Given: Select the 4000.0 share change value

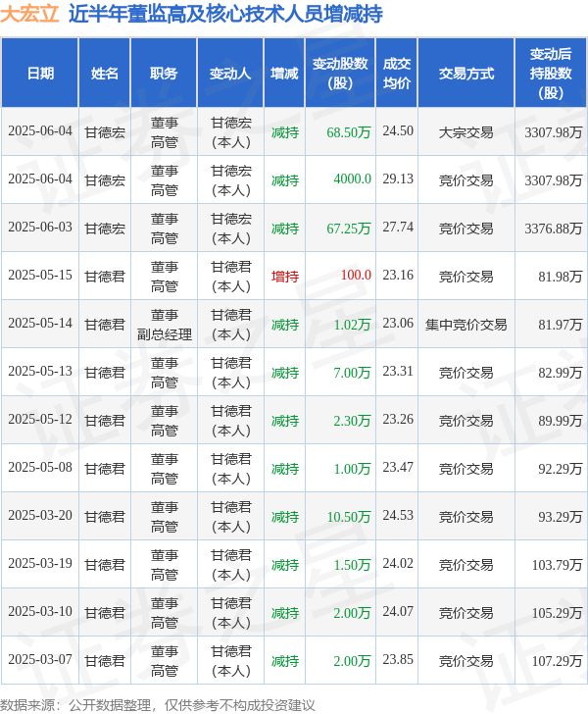Looking at the screenshot, I should [x=352, y=178].
